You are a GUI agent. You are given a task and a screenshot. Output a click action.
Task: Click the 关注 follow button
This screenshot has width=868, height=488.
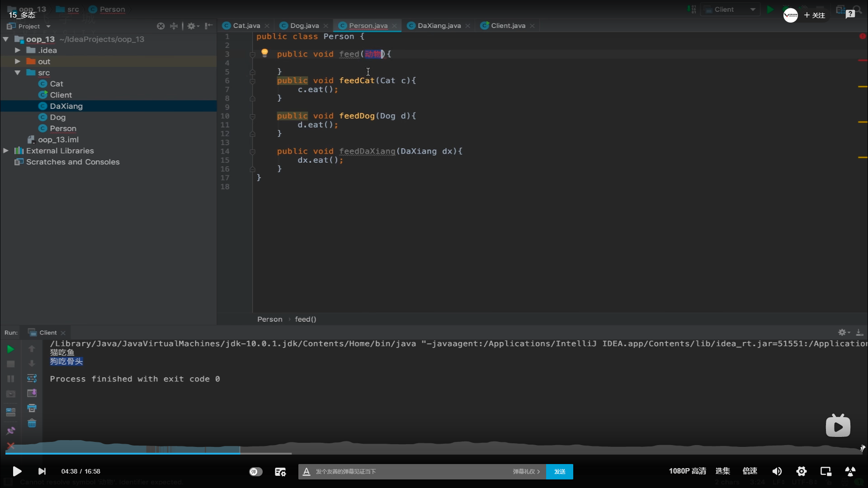[x=815, y=15]
